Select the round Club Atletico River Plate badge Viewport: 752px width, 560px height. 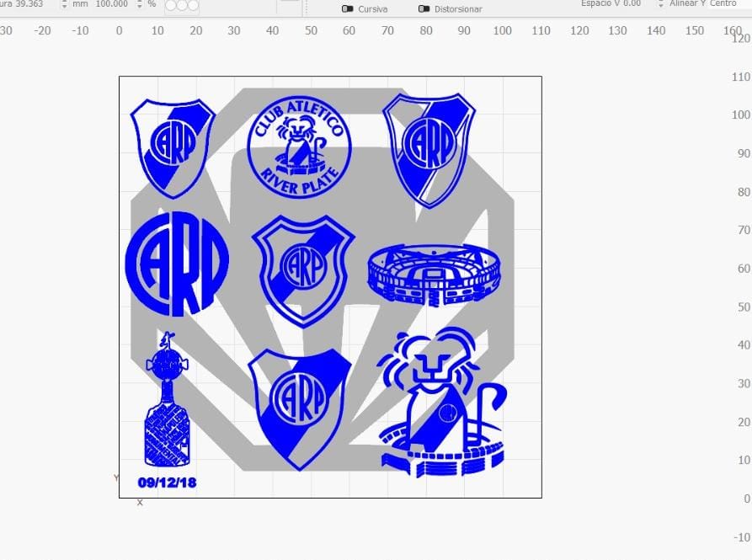[x=299, y=146]
